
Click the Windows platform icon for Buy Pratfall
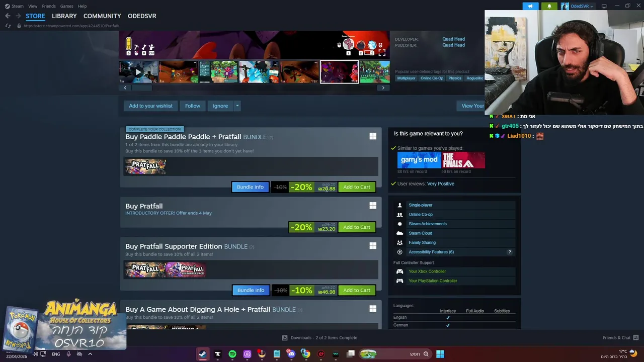click(373, 206)
